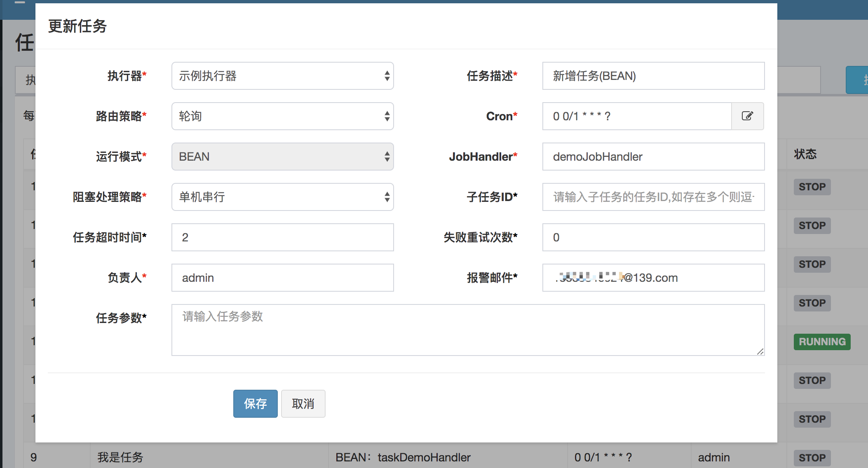
Task: Focus the 任务描述 field showing 新增任务(BEAN)
Action: click(653, 76)
